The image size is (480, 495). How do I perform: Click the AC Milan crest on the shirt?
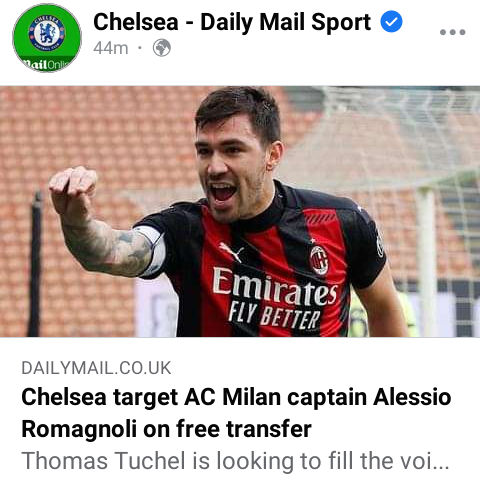(x=319, y=260)
